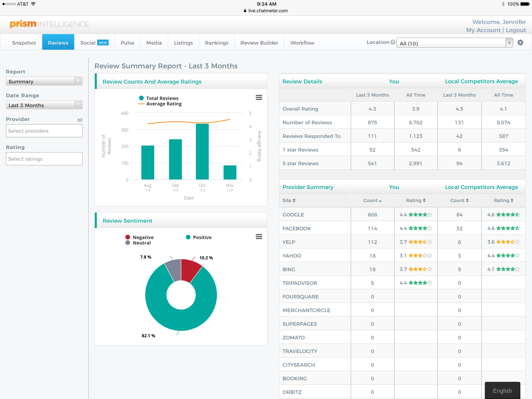Toggle the Average Rating series in the legend

164,104
